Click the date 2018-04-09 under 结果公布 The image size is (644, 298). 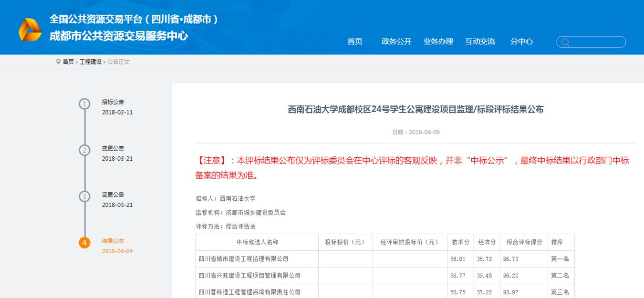point(117,251)
